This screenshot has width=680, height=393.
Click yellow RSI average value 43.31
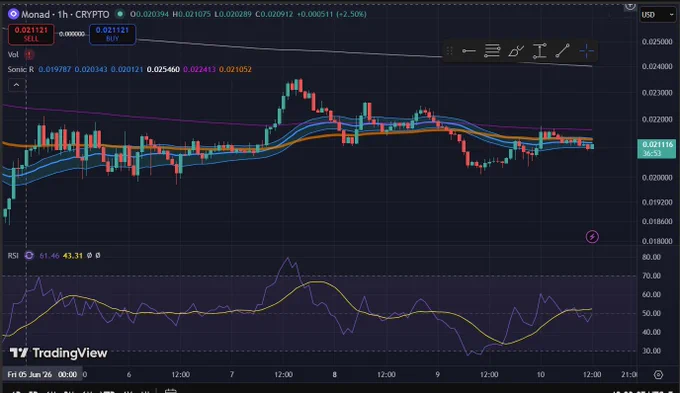[72, 255]
